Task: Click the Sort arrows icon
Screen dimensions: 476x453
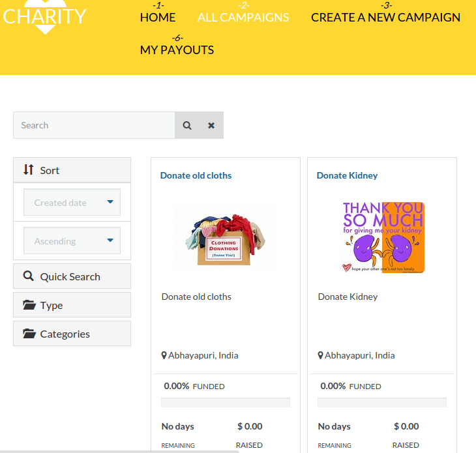Action: (28, 169)
